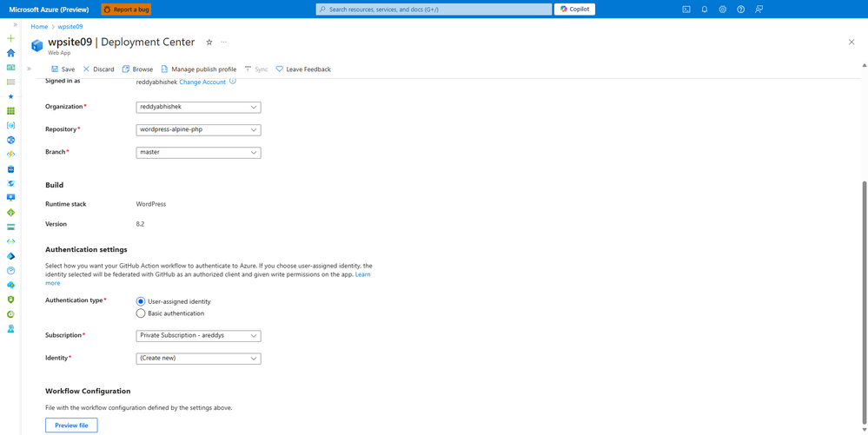Open the Help question mark icon
Image resolution: width=868 pixels, height=435 pixels.
click(740, 10)
